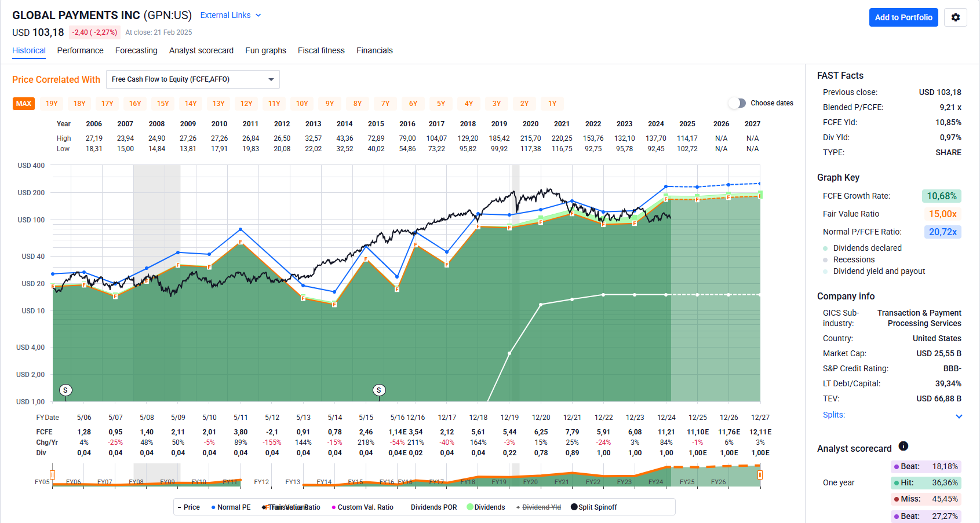Click the analyst scorecard info icon
This screenshot has width=980, height=523.
pyautogui.click(x=903, y=446)
